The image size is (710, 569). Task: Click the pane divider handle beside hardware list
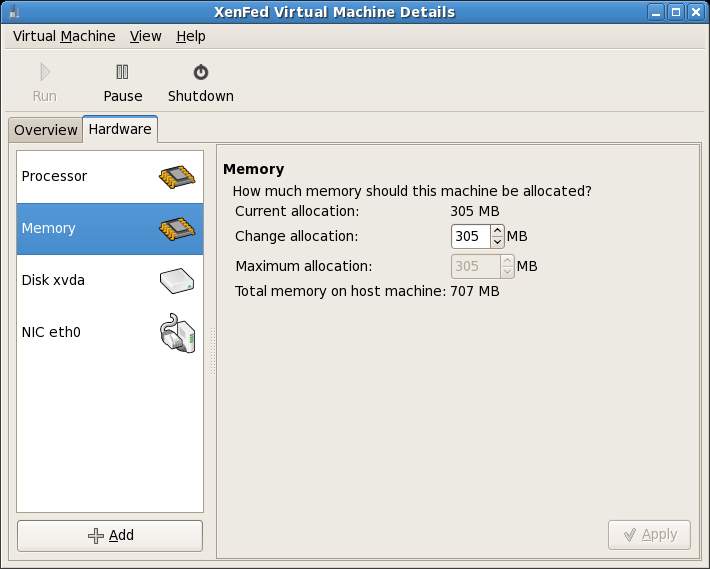pos(211,350)
